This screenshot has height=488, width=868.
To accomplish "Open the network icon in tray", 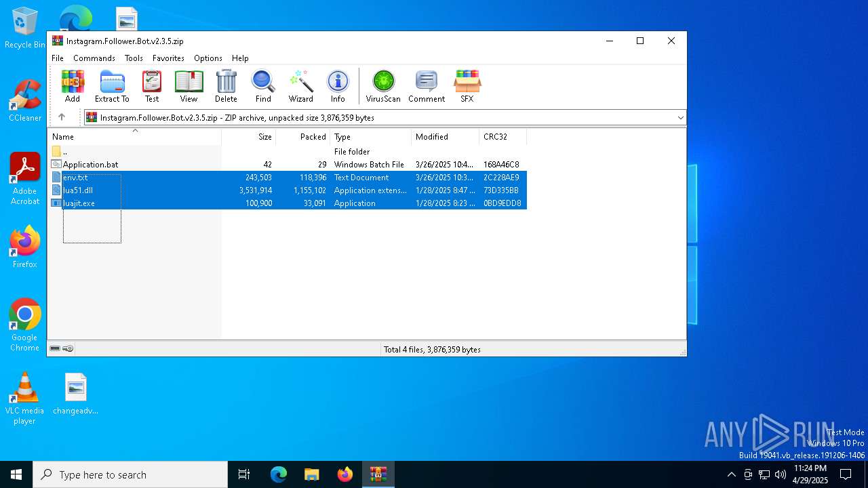I will tap(764, 474).
